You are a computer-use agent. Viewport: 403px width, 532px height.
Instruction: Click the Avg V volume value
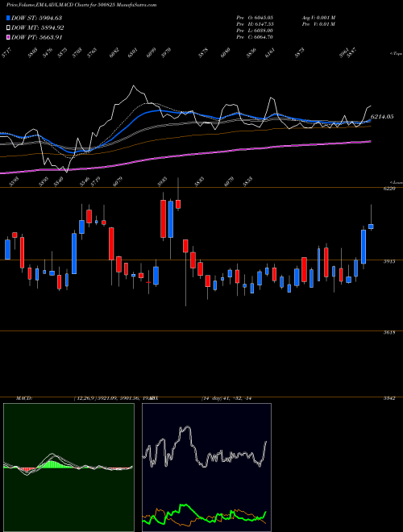coord(326,17)
